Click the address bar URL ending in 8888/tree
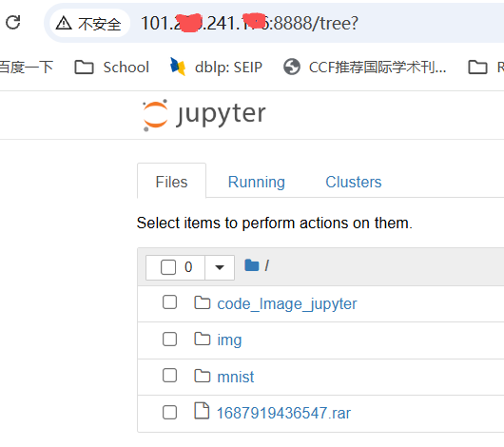 [249, 23]
